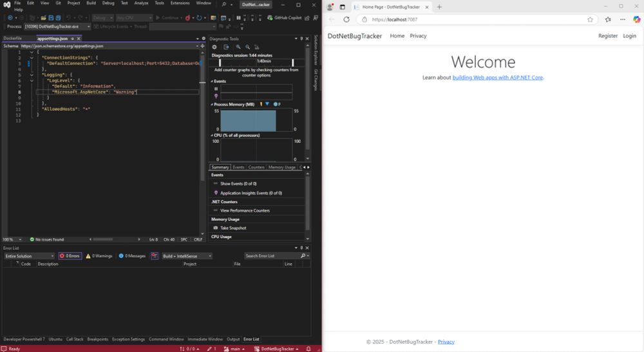Click View Performance Counters link

pyautogui.click(x=245, y=210)
